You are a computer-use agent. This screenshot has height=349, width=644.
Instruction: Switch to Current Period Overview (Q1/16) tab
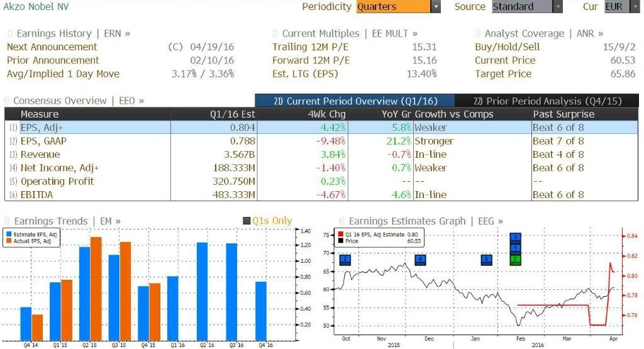(355, 101)
